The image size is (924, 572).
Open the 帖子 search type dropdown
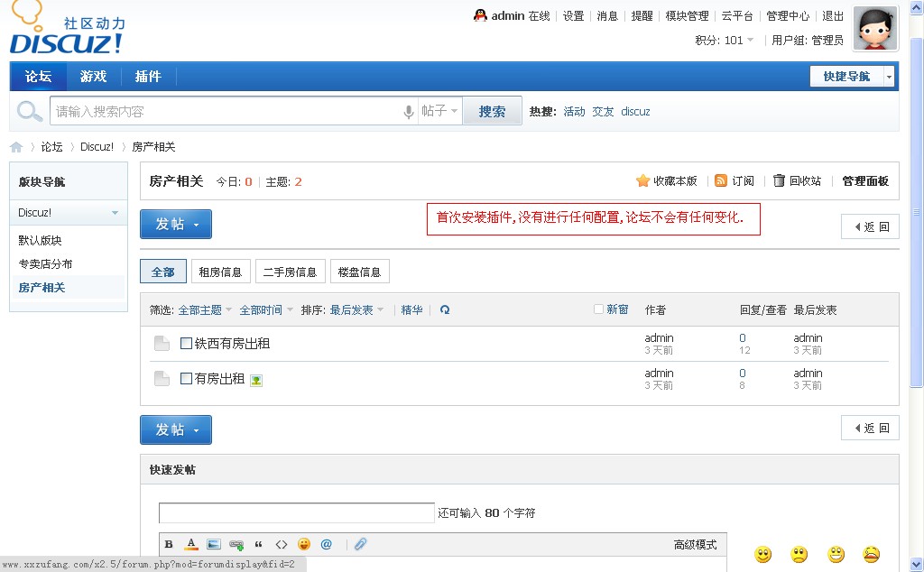[x=440, y=111]
